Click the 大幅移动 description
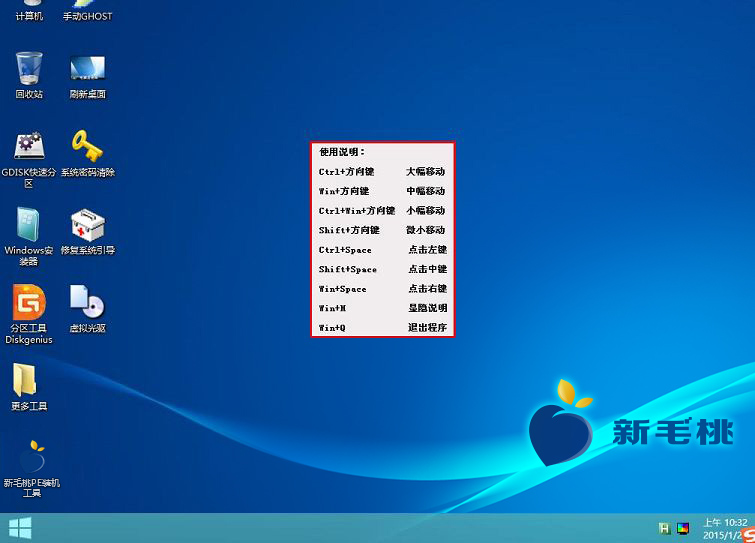The image size is (755, 543). 426,171
